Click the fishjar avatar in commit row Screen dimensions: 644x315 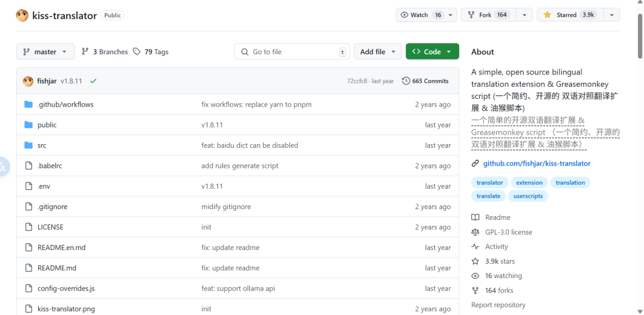[x=28, y=81]
